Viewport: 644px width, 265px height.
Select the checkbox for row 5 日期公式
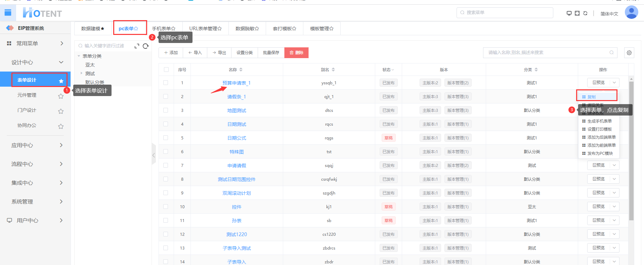[x=166, y=138]
